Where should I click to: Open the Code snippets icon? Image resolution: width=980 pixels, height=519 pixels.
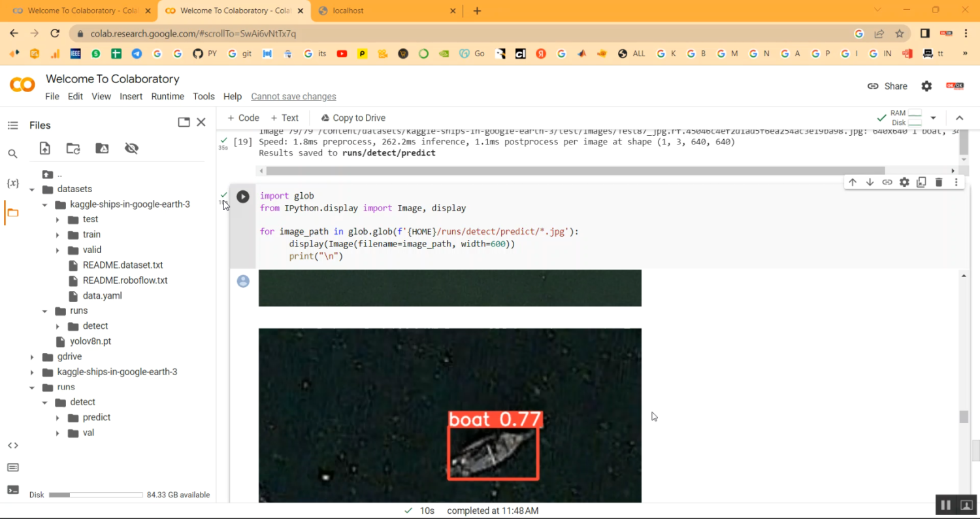pyautogui.click(x=12, y=445)
